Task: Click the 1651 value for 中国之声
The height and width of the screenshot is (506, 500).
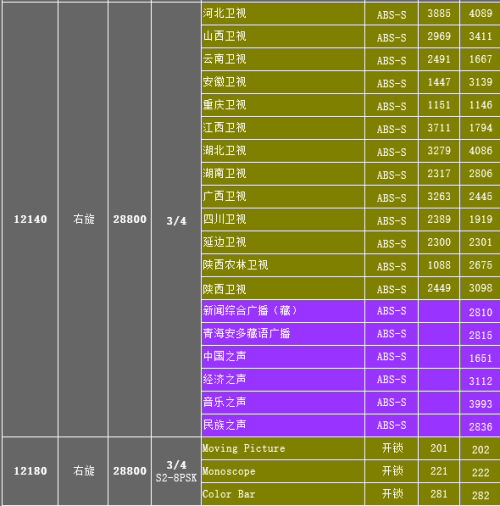Action: pyautogui.click(x=480, y=358)
